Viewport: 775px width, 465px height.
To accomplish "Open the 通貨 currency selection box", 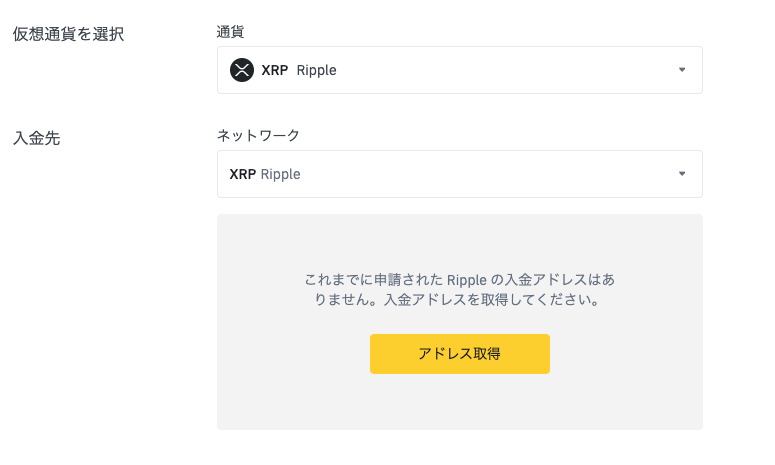I will [x=460, y=70].
